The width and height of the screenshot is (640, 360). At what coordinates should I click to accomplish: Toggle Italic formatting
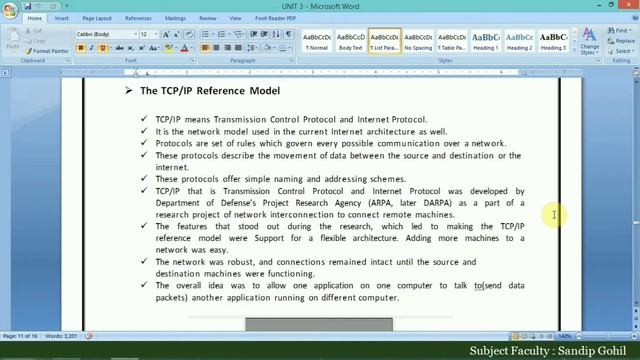click(x=91, y=48)
